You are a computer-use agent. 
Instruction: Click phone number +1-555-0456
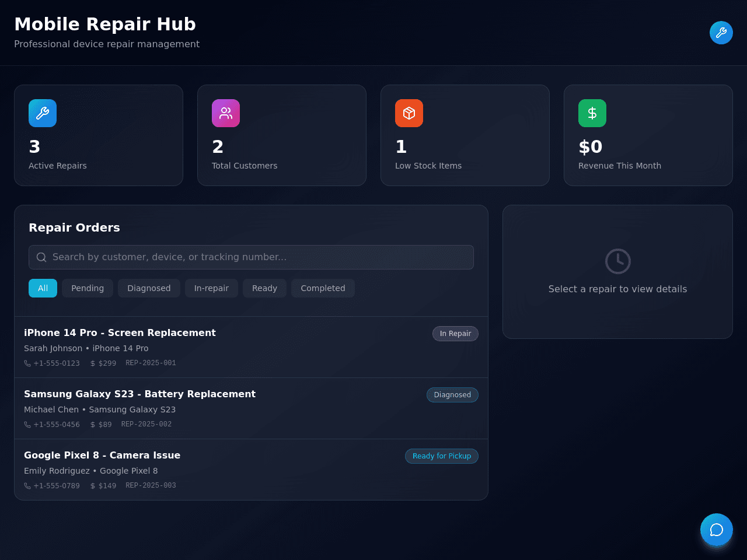pyautogui.click(x=57, y=425)
